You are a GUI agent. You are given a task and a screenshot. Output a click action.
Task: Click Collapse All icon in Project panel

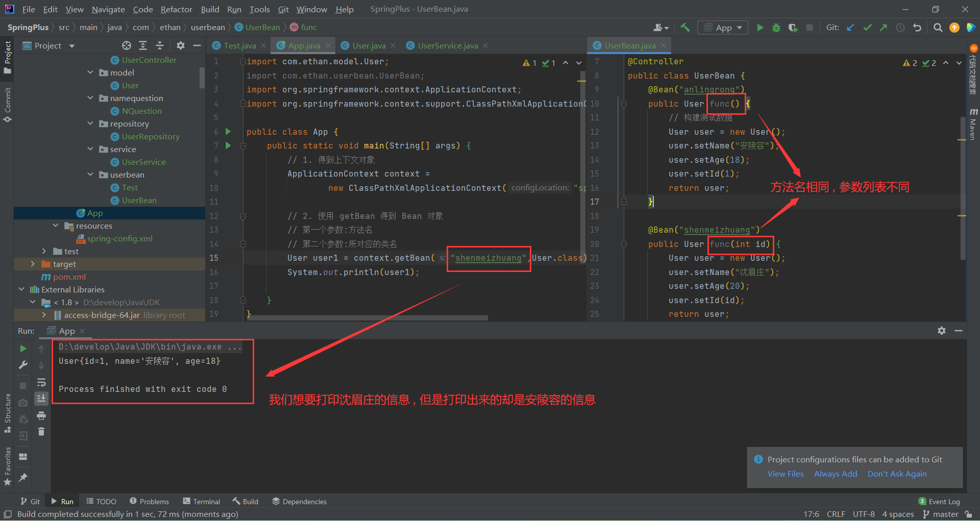[160, 45]
